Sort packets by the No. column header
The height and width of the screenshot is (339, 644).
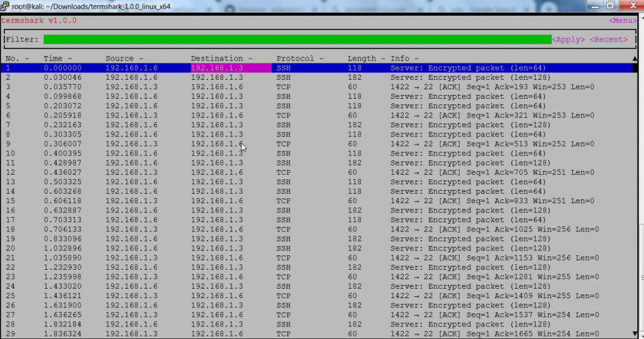point(17,58)
